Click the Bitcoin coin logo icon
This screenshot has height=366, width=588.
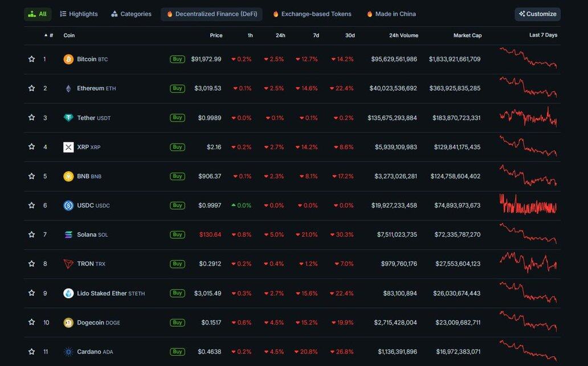68,59
